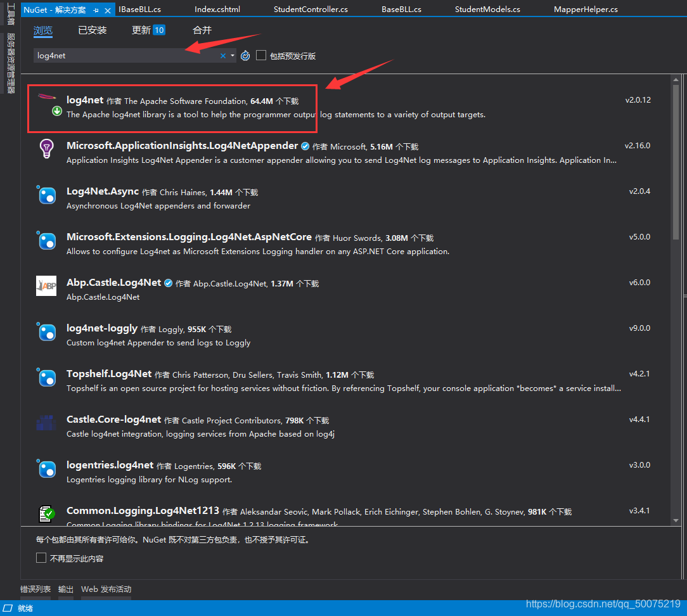The image size is (687, 616).
Task: Open the MapperHelper.cs document tab
Action: (x=586, y=10)
